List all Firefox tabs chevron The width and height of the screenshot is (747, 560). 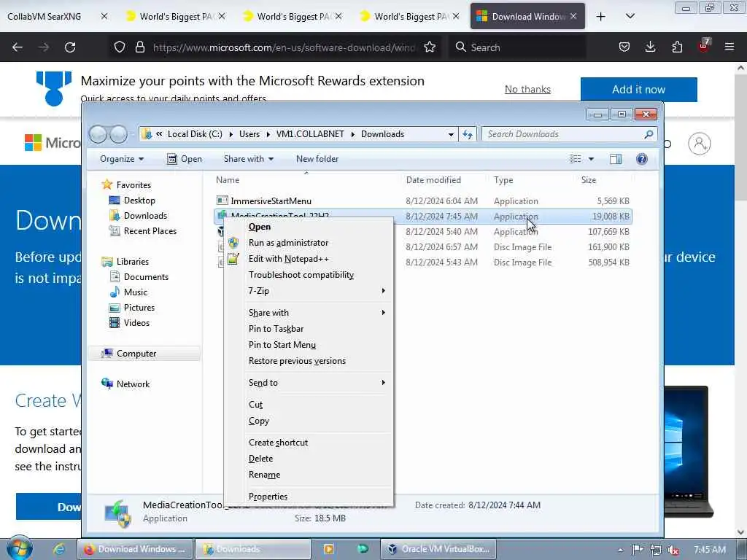pos(630,17)
